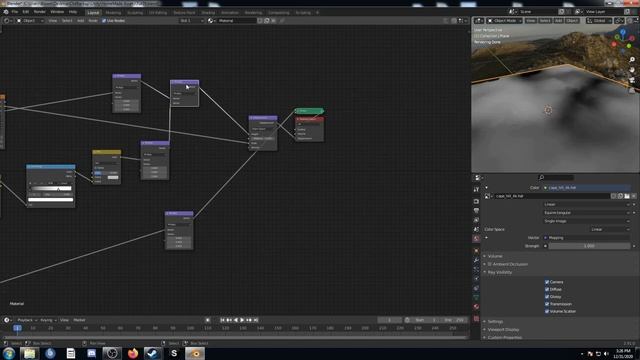
Task: Expand the Viewport Display panel
Action: [x=503, y=329]
